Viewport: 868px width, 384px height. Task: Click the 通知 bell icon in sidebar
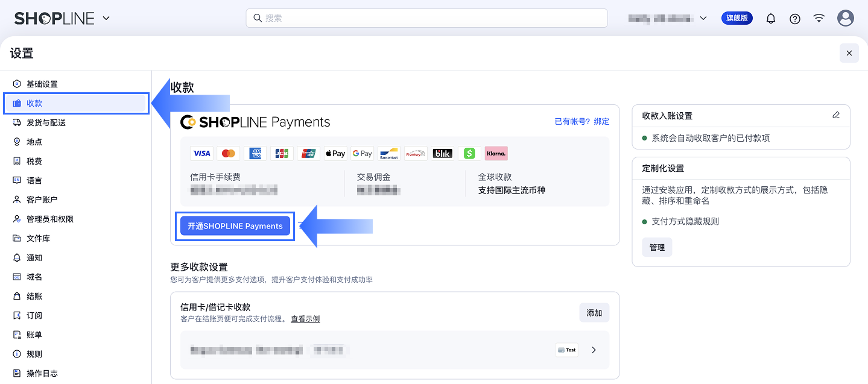(x=17, y=257)
